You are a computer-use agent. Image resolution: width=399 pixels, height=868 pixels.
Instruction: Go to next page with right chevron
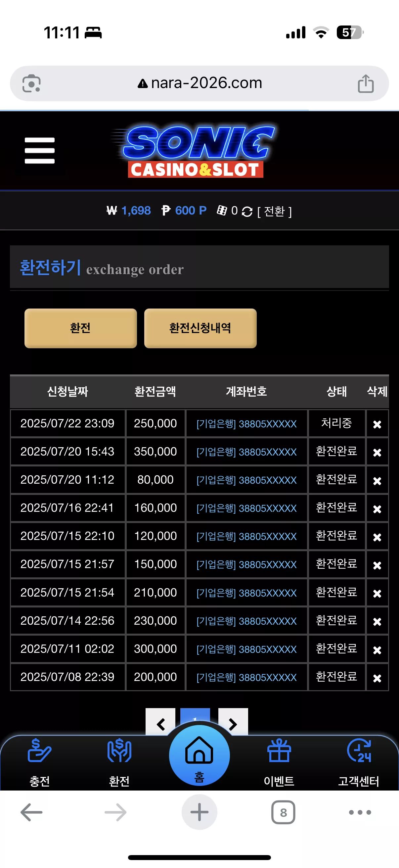point(233,723)
